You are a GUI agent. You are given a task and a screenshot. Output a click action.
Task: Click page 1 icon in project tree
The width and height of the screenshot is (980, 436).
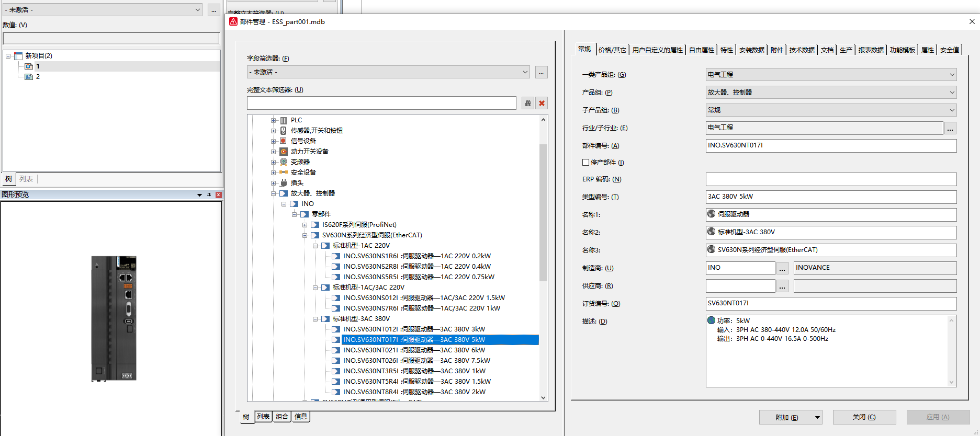(29, 66)
